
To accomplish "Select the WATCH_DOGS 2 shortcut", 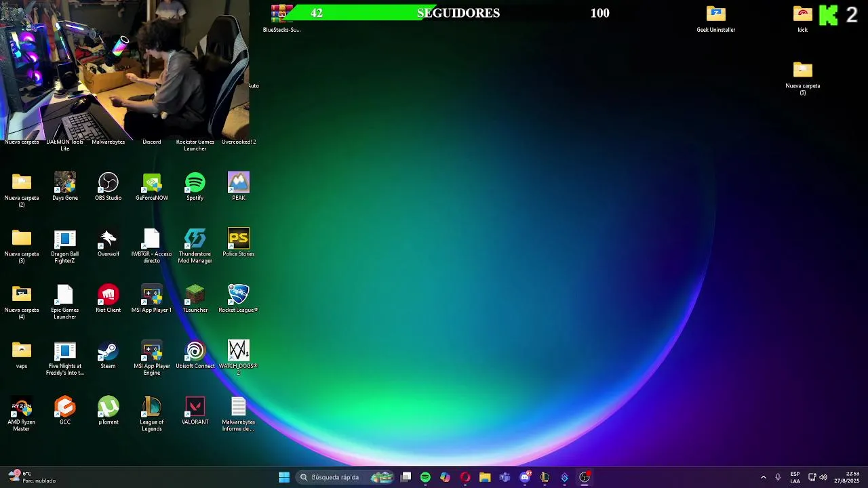I will pos(239,359).
